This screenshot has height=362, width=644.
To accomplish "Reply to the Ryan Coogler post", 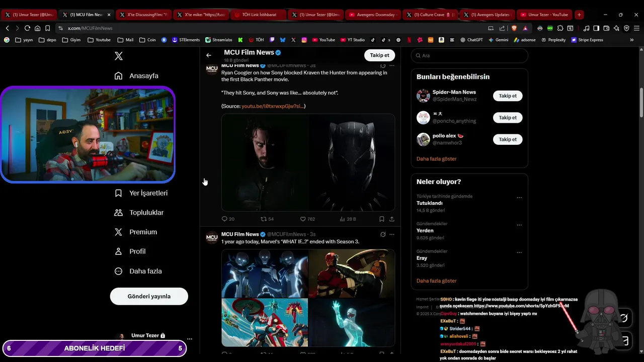I will coord(228,219).
